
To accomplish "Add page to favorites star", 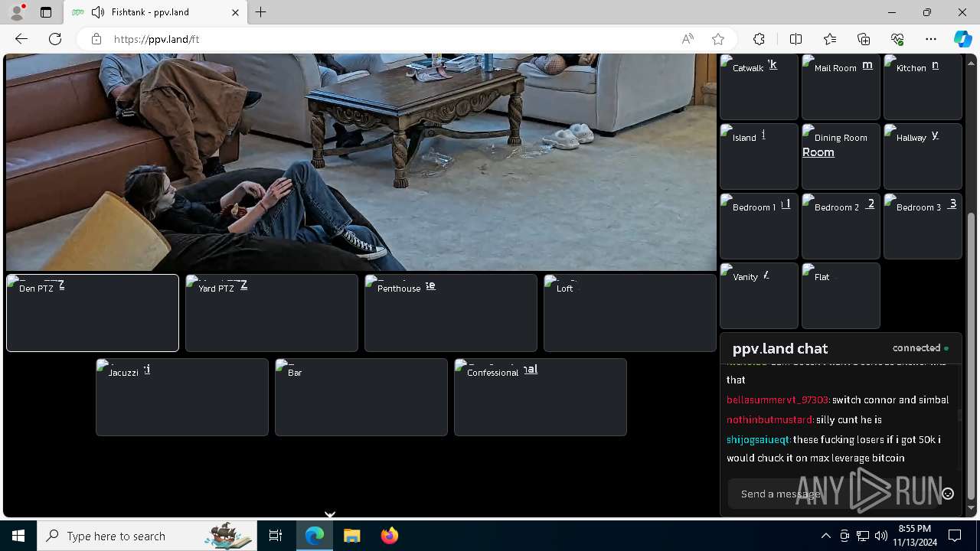I will point(717,39).
